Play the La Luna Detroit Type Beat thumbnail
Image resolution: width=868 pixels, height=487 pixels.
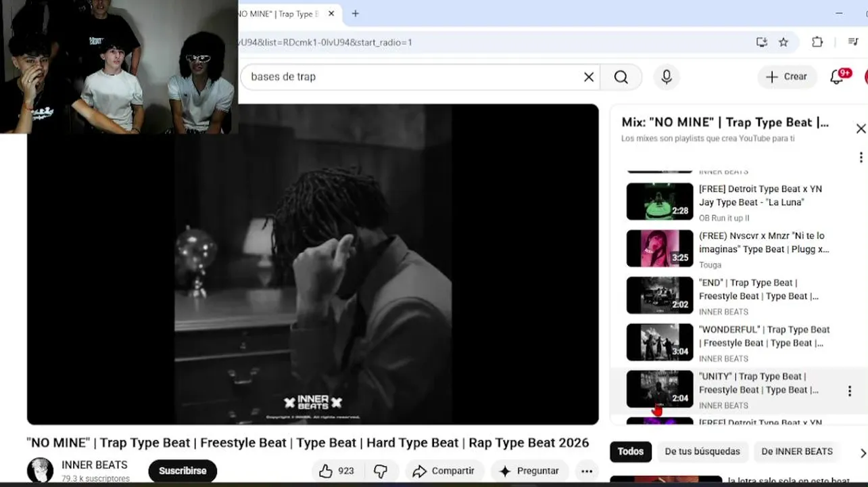[x=660, y=202]
